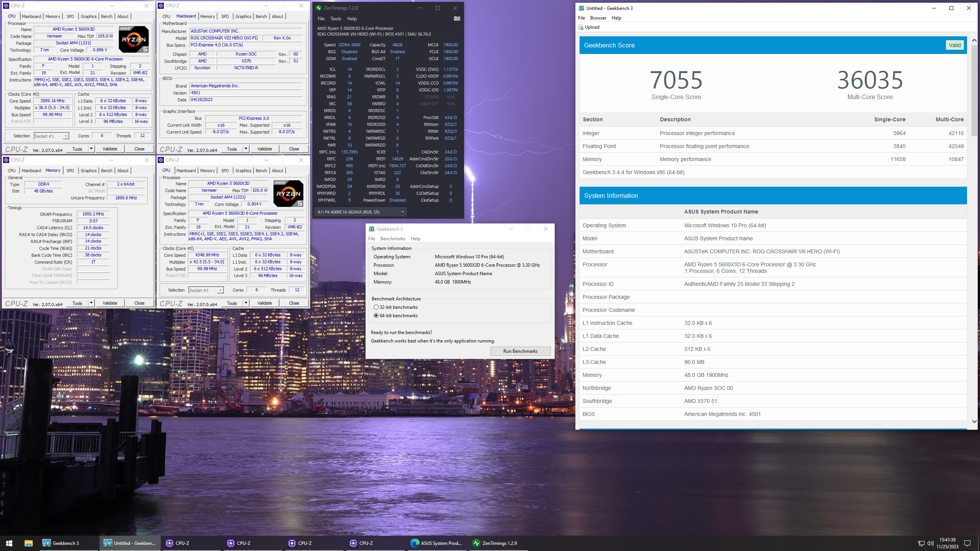Expand Tools arrow in CPU-Z Mainboard window
This screenshot has height=551, width=980.
(246, 149)
